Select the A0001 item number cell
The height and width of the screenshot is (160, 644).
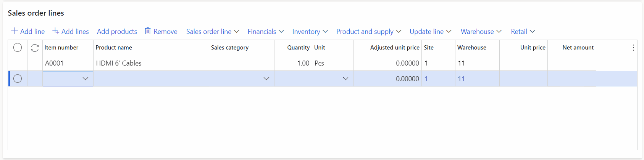tap(54, 63)
